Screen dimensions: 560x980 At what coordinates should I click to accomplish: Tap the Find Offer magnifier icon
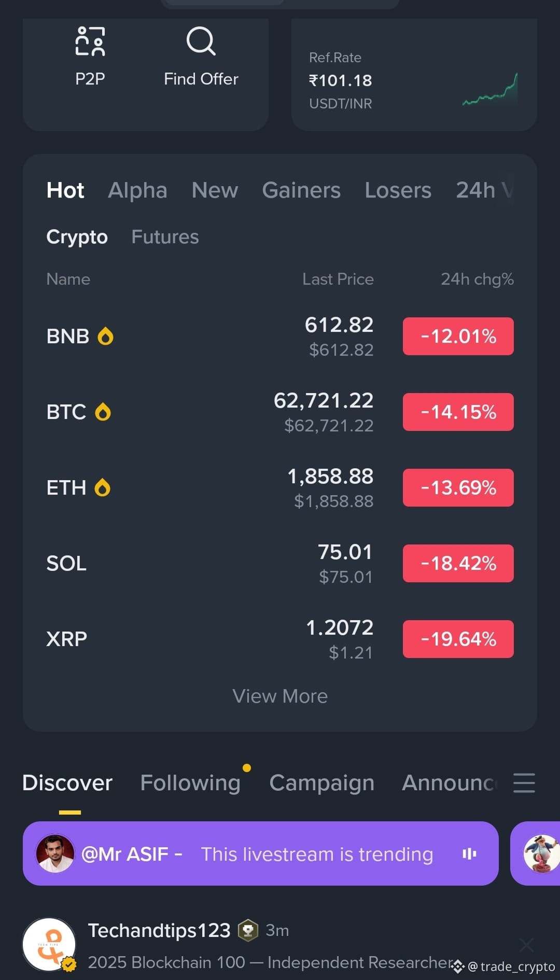click(201, 41)
